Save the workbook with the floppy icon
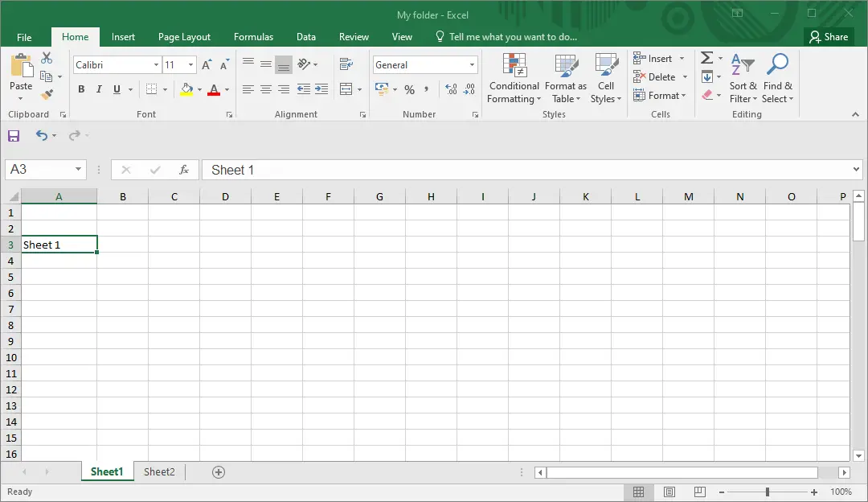 coord(14,136)
